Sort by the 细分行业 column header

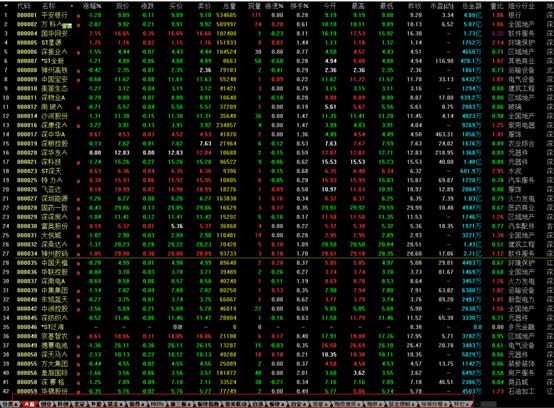point(521,6)
